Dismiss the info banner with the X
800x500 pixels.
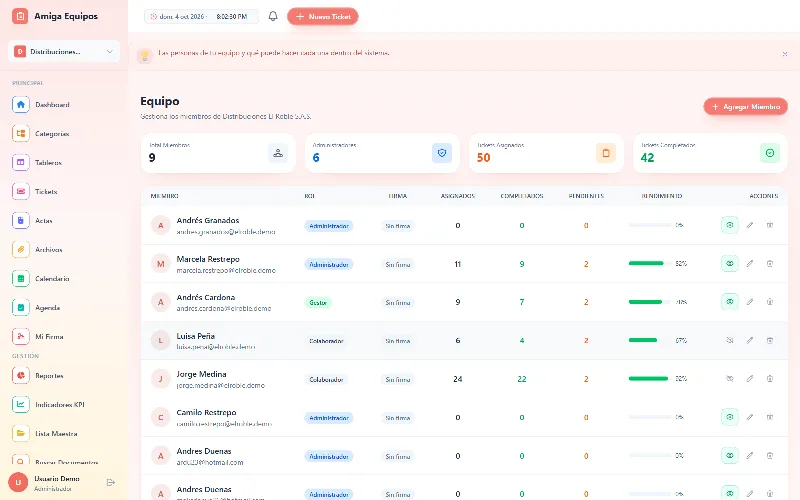tap(785, 54)
